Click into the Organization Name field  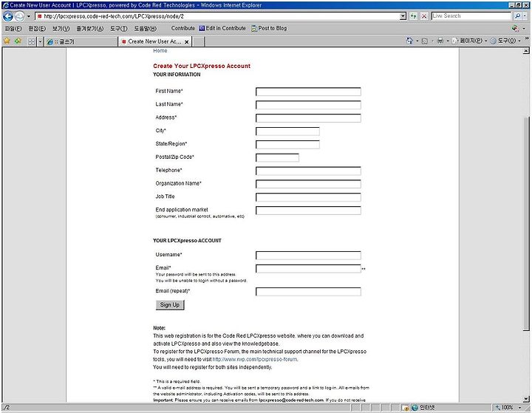[308, 183]
